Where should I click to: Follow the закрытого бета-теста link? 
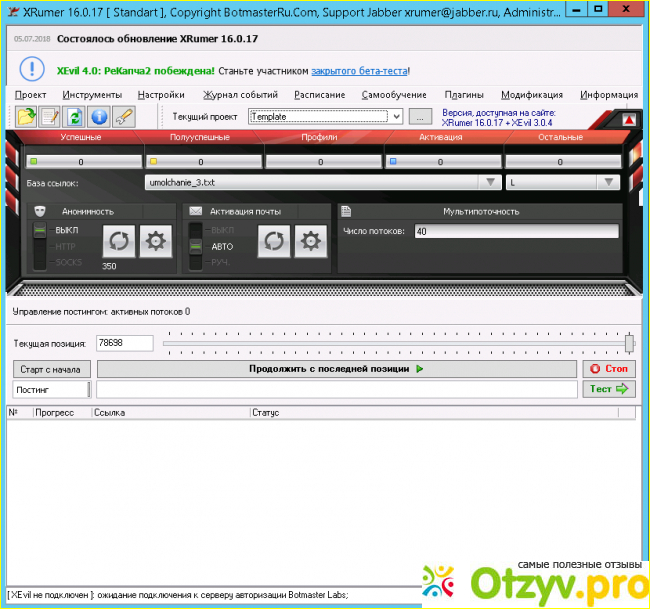click(359, 72)
